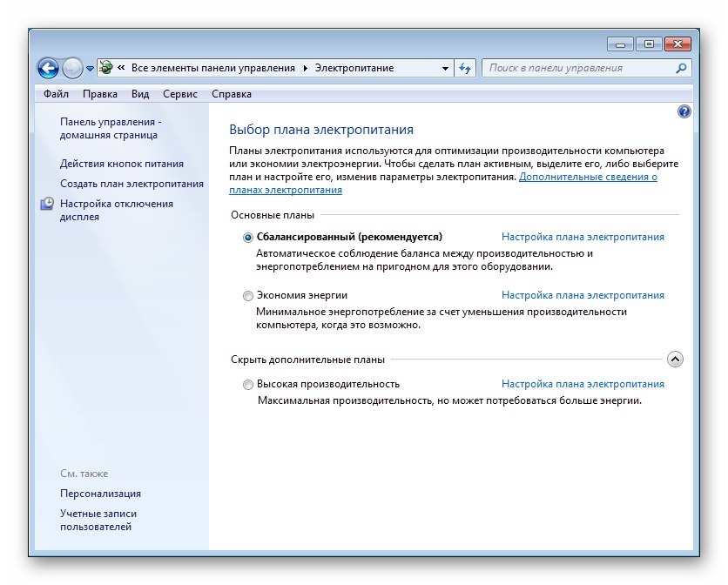The image size is (728, 585).
Task: Go to 'Панель управления - домашняя страница'
Action: tap(111, 128)
